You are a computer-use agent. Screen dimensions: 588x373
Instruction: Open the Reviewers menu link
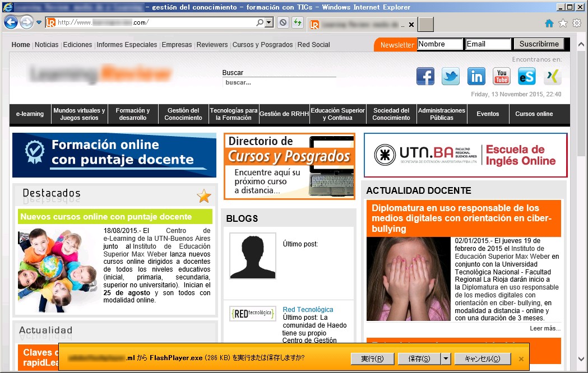pos(212,45)
